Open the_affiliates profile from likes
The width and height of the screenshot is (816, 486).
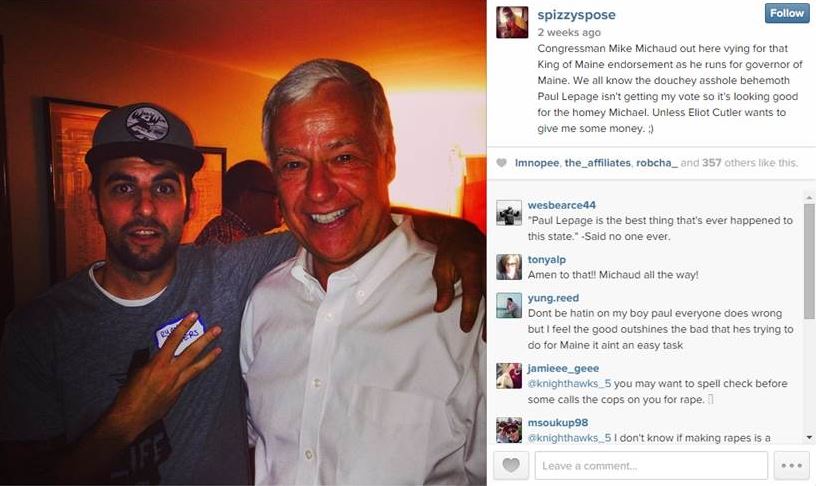click(597, 163)
